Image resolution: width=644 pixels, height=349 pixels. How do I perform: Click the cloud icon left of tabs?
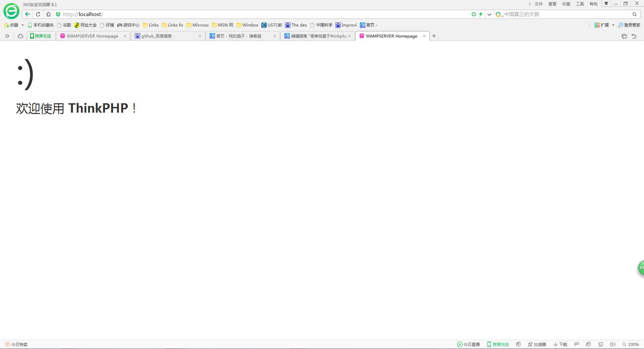pyautogui.click(x=20, y=36)
